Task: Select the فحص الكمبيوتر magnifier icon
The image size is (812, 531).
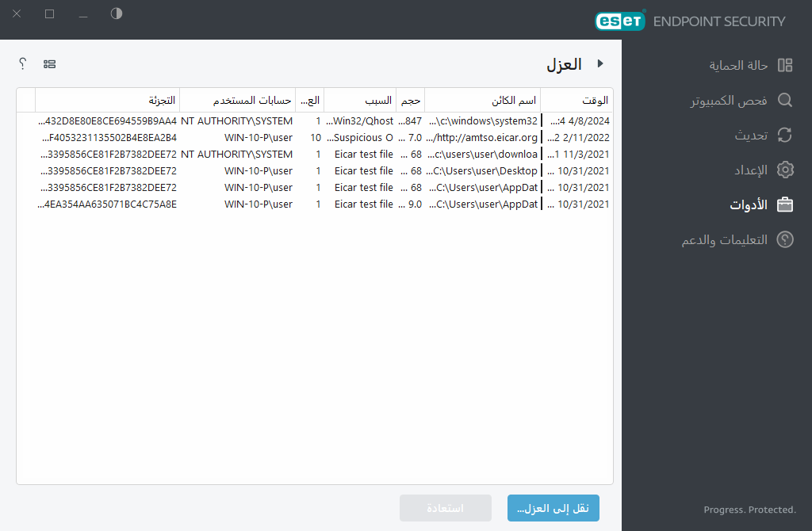Action: [785, 100]
